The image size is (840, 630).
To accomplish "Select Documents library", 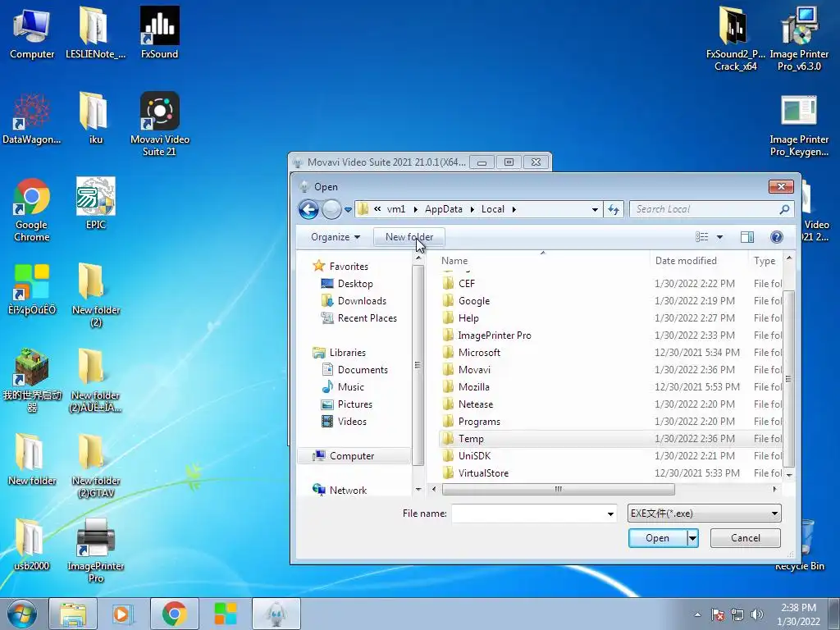I will coord(362,370).
